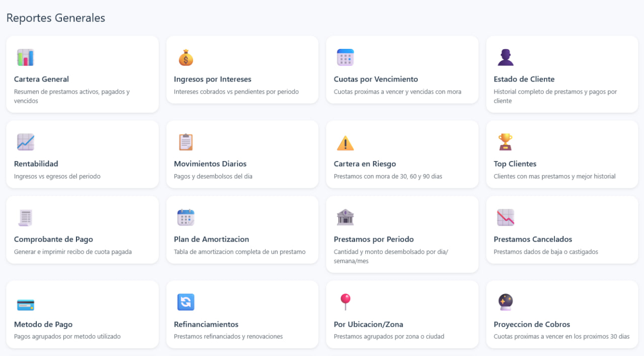
Task: Click the money bag icon for Ingresos por Intereses
Action: coord(186,57)
